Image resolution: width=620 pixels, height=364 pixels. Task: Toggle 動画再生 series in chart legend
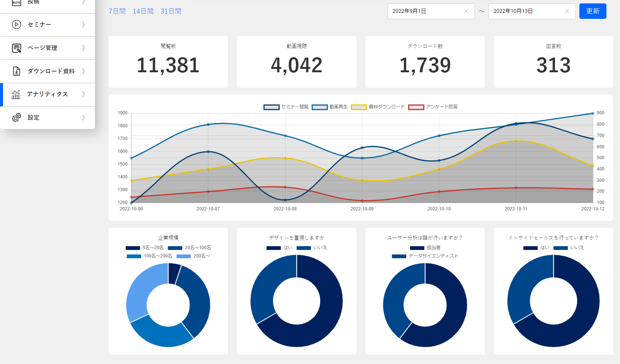[330, 107]
